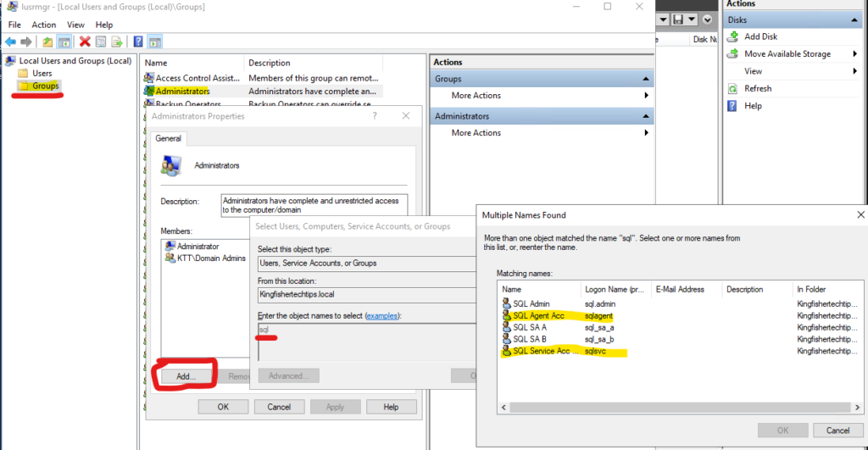Click the blue question mark toolbar help icon
Image resolution: width=868 pixels, height=450 pixels.
(138, 42)
